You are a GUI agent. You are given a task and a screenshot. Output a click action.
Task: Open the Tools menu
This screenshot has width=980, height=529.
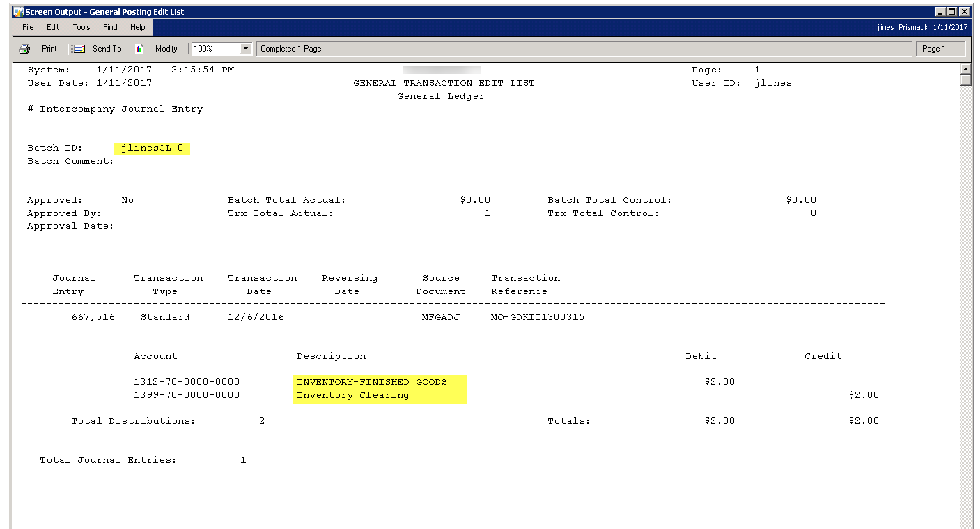click(x=81, y=27)
